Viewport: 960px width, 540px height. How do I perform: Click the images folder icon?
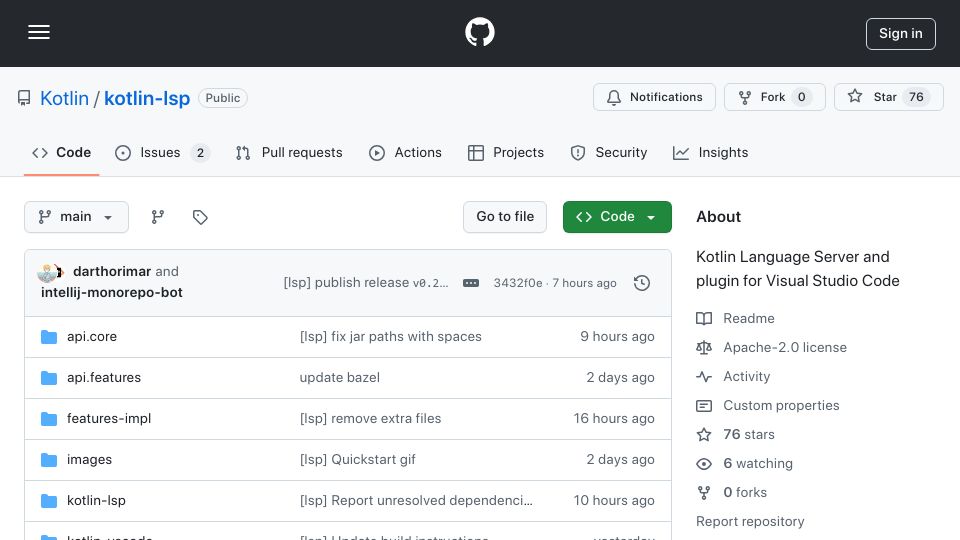[49, 460]
